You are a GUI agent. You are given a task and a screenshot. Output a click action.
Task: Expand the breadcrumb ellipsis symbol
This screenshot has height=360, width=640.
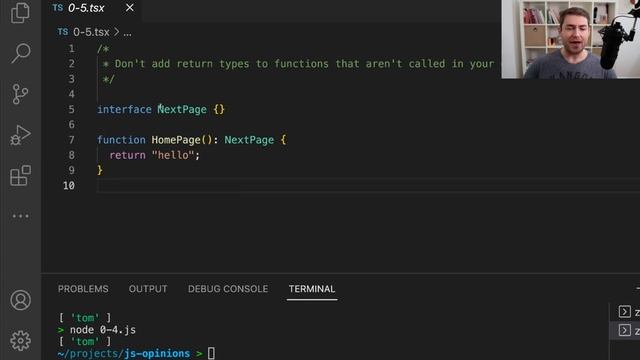(x=127, y=33)
